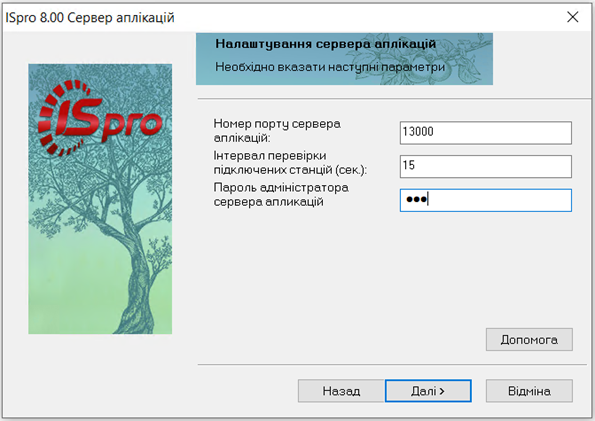The image size is (595, 421).
Task: Click the red ISpro logo
Action: point(101,117)
